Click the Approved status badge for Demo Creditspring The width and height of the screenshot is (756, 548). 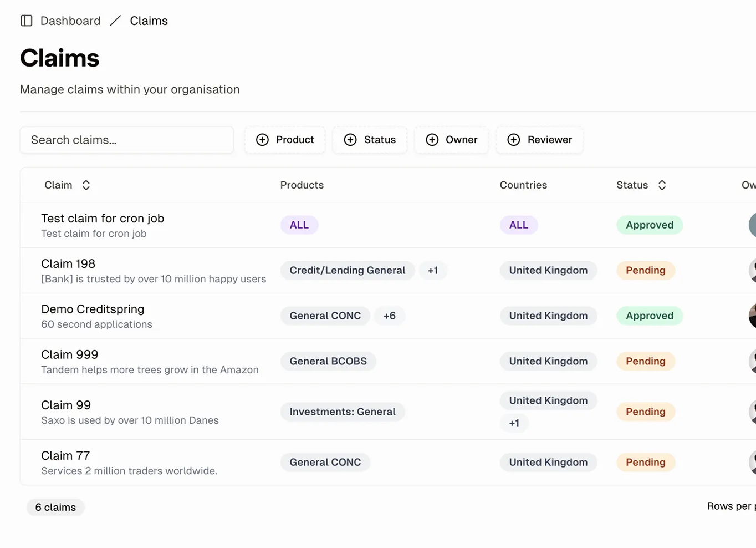(650, 316)
